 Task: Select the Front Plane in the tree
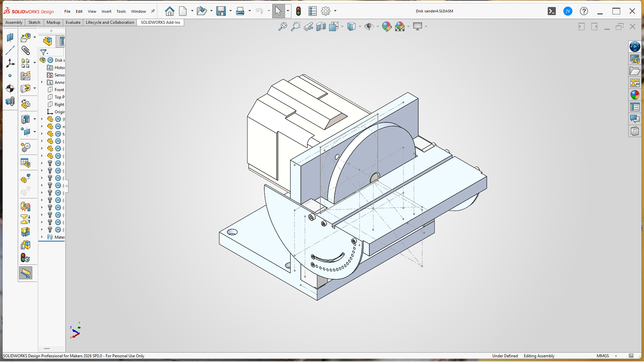pyautogui.click(x=59, y=89)
